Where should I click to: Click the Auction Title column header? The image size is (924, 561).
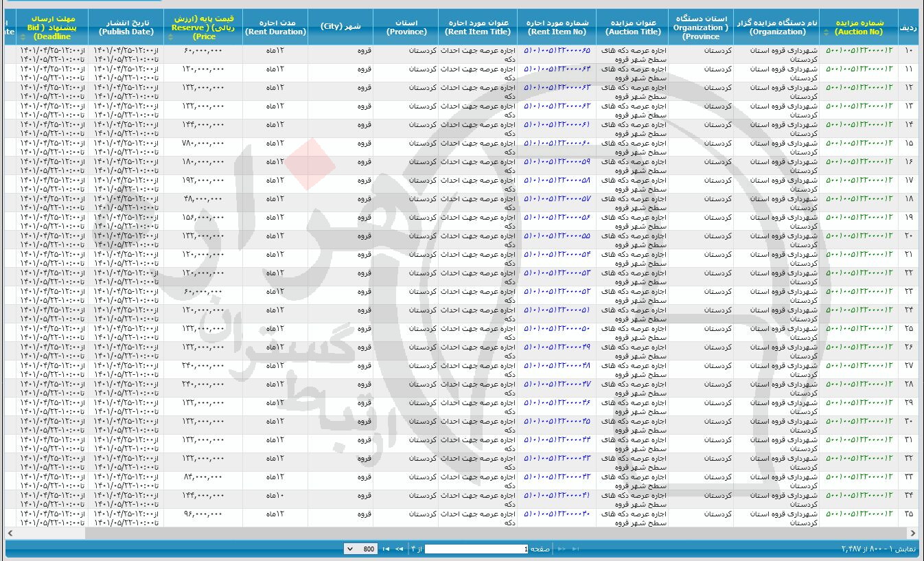[x=632, y=27]
